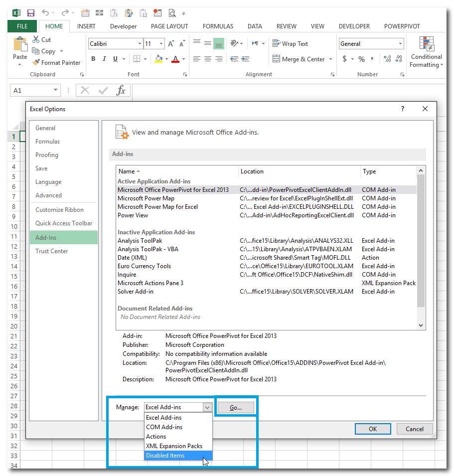Click the Cut scissors icon
The height and width of the screenshot is (476, 454).
point(36,39)
